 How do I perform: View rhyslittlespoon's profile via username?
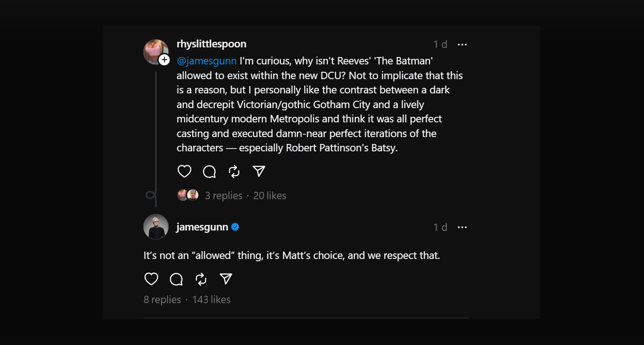click(211, 44)
